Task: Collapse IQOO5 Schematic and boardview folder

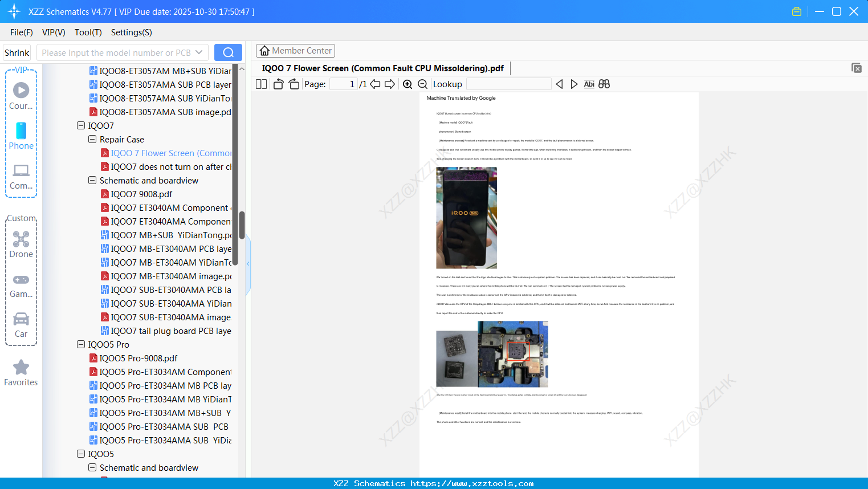Action: coord(92,468)
